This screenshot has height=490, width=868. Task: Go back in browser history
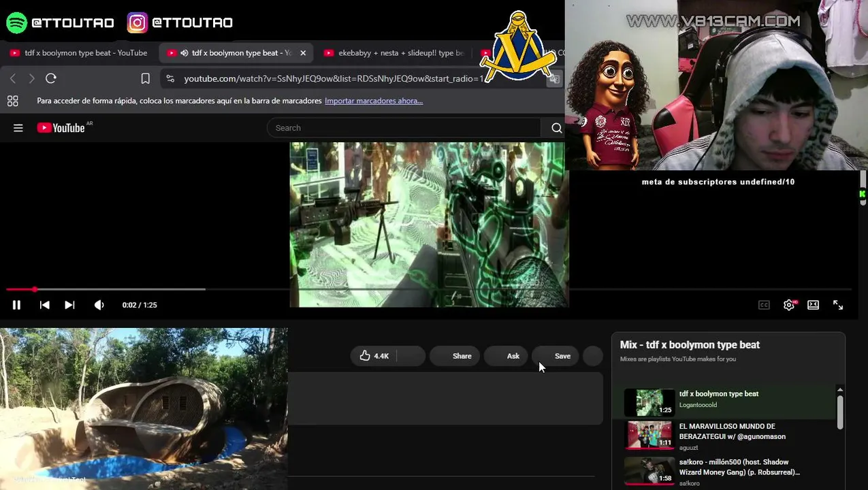(x=12, y=78)
